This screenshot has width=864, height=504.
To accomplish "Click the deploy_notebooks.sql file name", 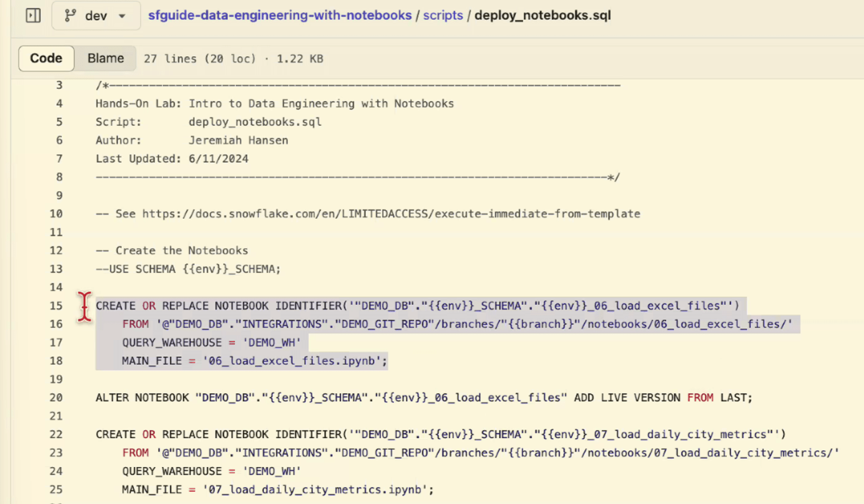I will (543, 15).
